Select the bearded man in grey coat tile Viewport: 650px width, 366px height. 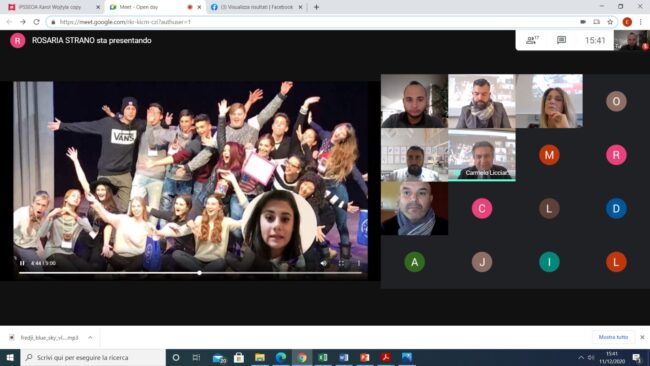482,101
